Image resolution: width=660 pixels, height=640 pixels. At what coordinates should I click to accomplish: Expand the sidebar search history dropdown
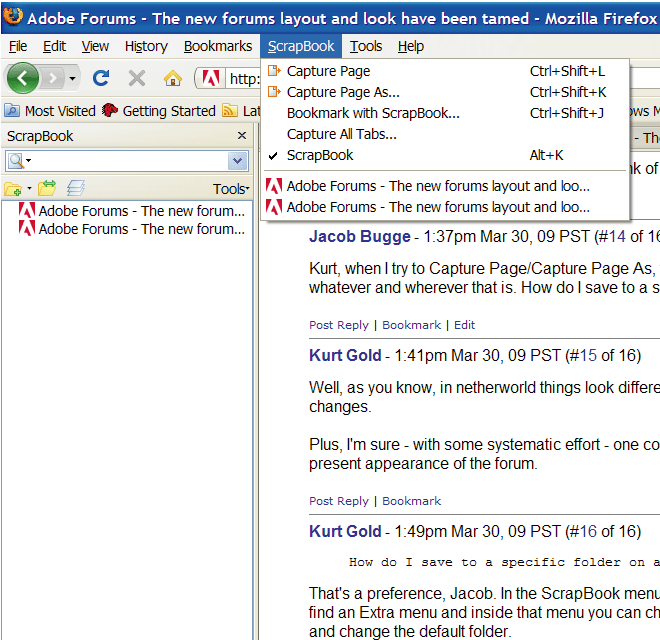(237, 161)
